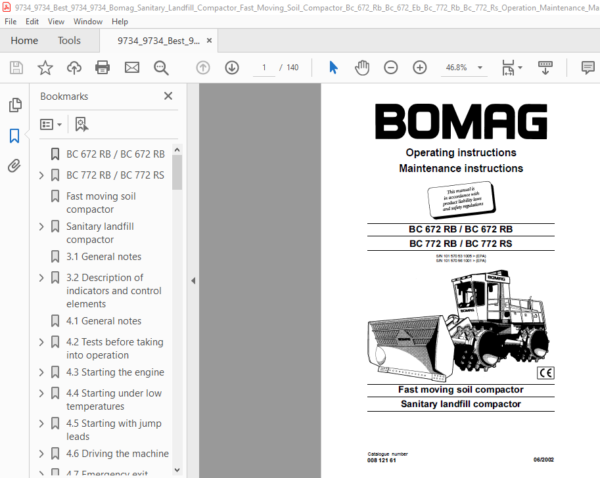Add document to favorites with star icon
This screenshot has height=478, width=600.
point(45,68)
